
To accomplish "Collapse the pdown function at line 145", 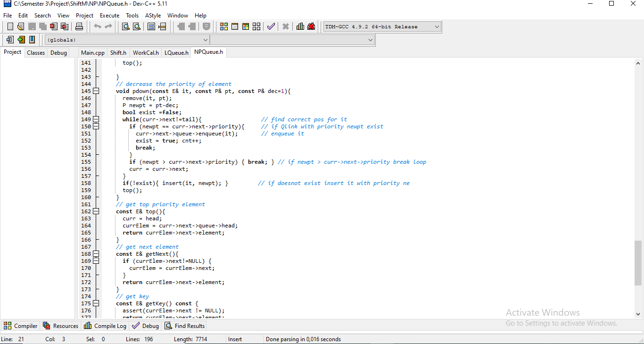I will [96, 91].
